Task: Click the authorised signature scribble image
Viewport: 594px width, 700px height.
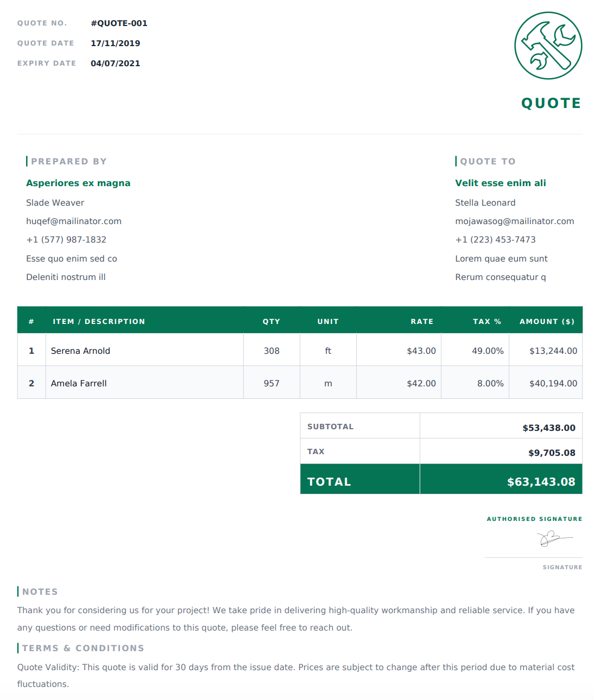Action: tap(554, 538)
